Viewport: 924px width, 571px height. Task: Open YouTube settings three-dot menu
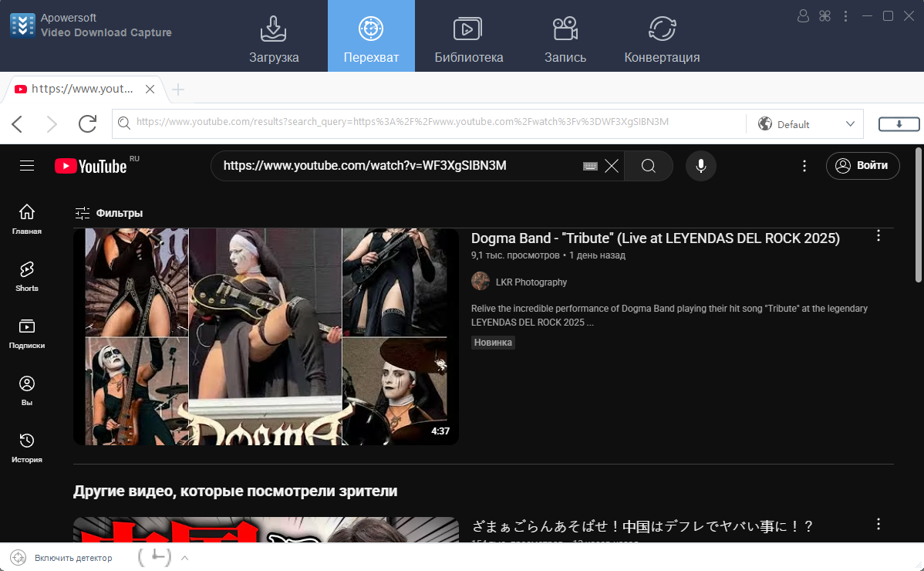[x=804, y=166]
